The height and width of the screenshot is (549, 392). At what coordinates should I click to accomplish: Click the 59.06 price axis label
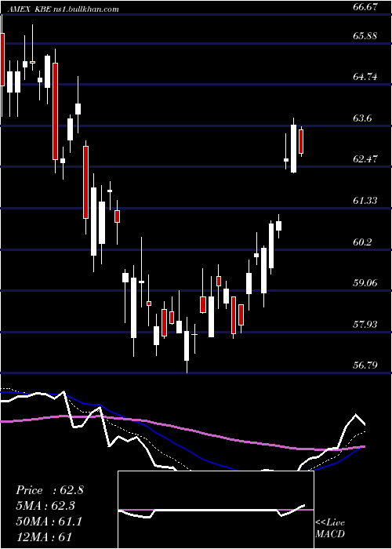(x=365, y=282)
